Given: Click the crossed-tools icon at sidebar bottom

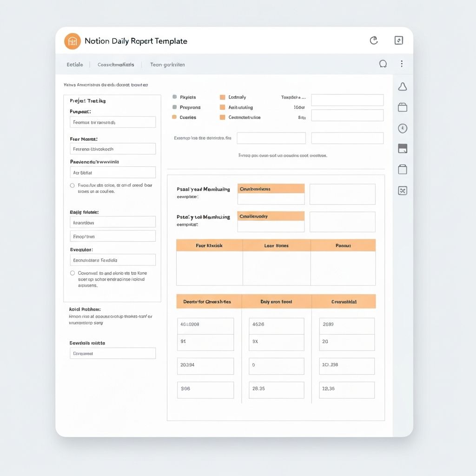Looking at the screenshot, I should tap(402, 191).
